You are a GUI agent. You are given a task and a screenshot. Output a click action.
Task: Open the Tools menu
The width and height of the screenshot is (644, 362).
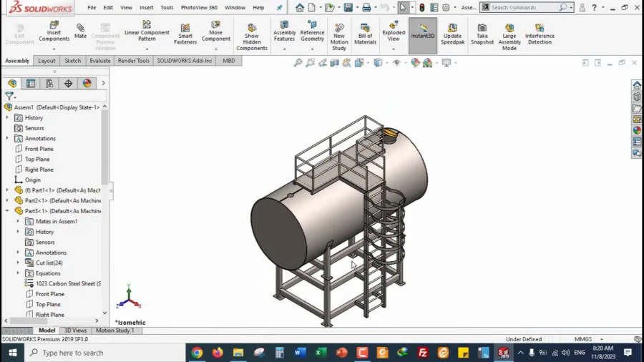tap(167, 7)
